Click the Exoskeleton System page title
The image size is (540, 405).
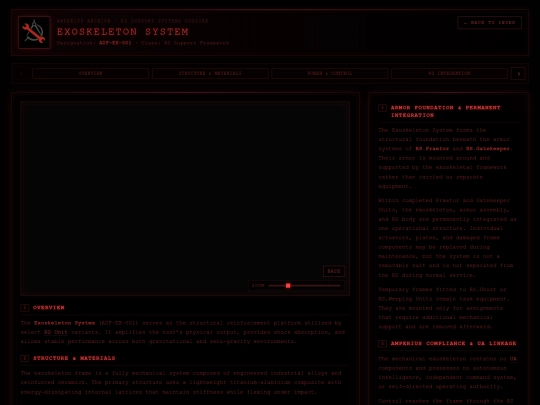tap(123, 32)
